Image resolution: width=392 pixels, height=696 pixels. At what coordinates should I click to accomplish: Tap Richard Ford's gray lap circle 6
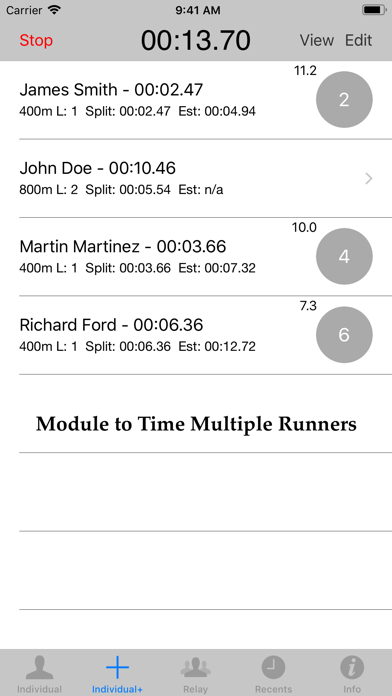coord(344,335)
